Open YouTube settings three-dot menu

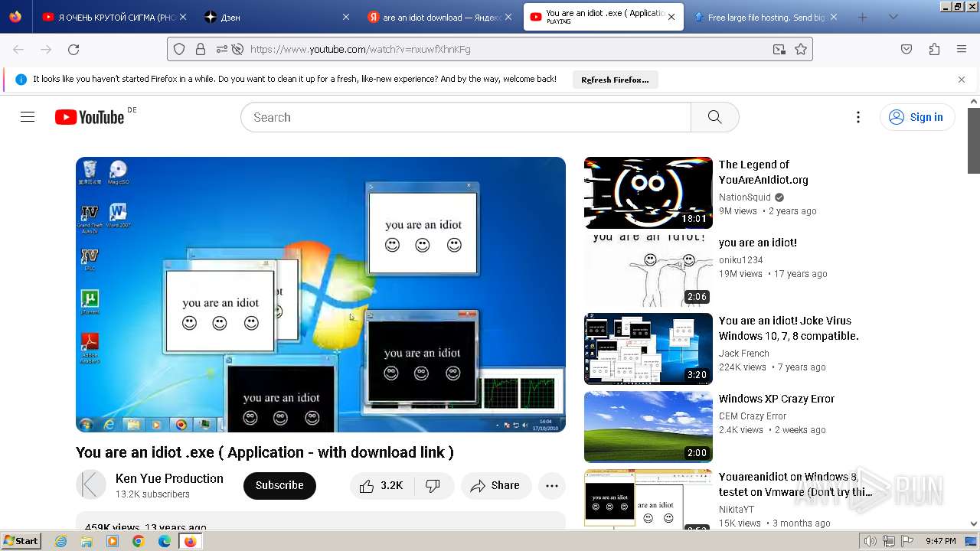coord(858,117)
